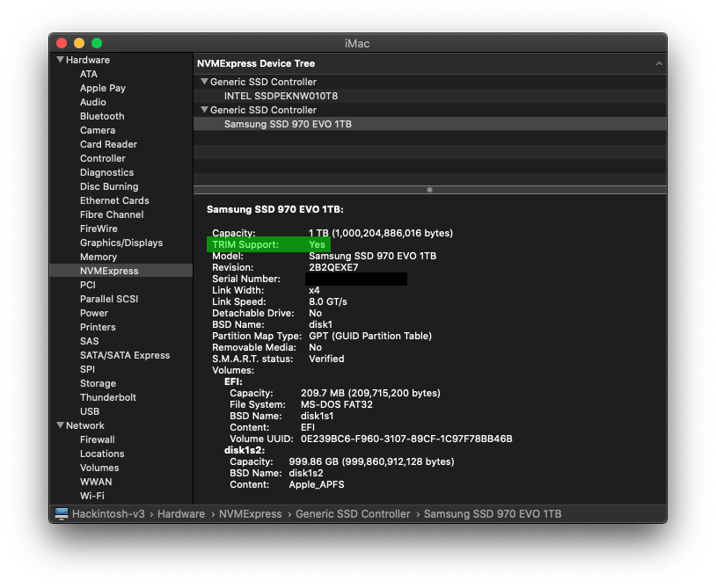Select Volumes under Network

pos(99,468)
